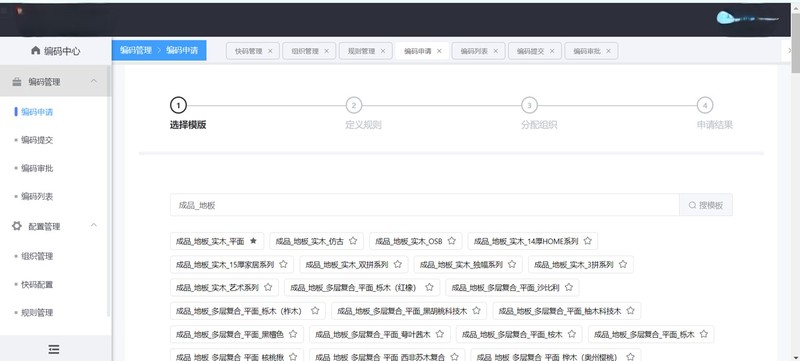Close the 规则管理 tab

383,51
